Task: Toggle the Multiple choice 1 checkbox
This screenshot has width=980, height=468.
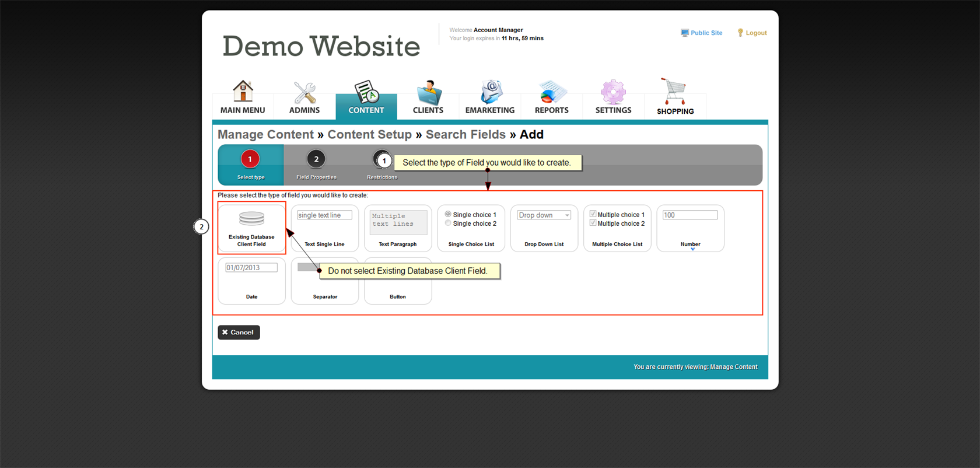Action: tap(593, 214)
